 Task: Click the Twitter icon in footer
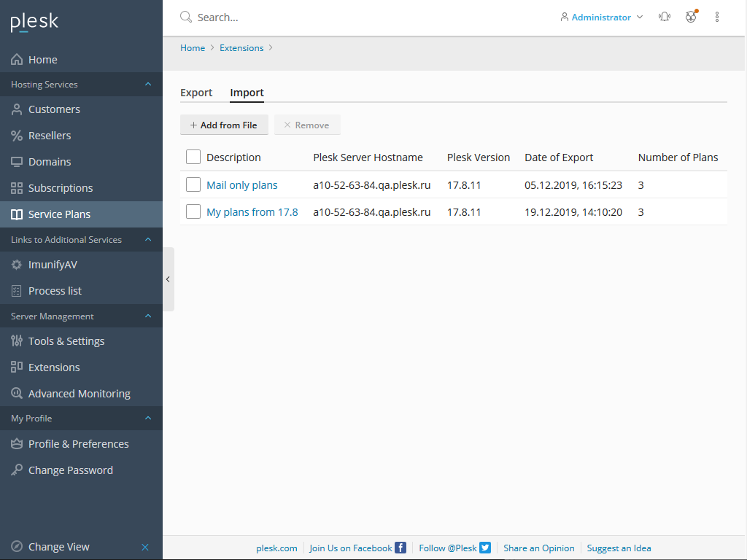[x=485, y=548]
